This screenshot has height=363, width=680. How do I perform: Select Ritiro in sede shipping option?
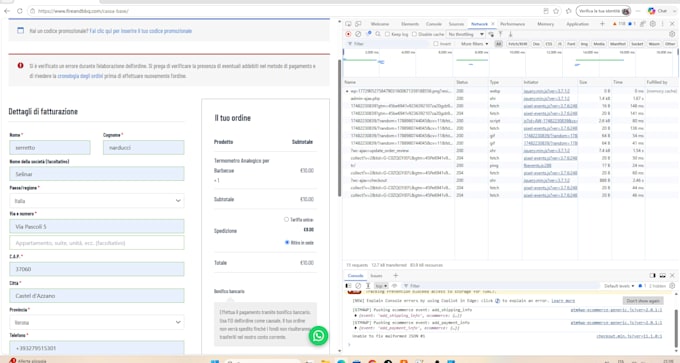(x=287, y=242)
